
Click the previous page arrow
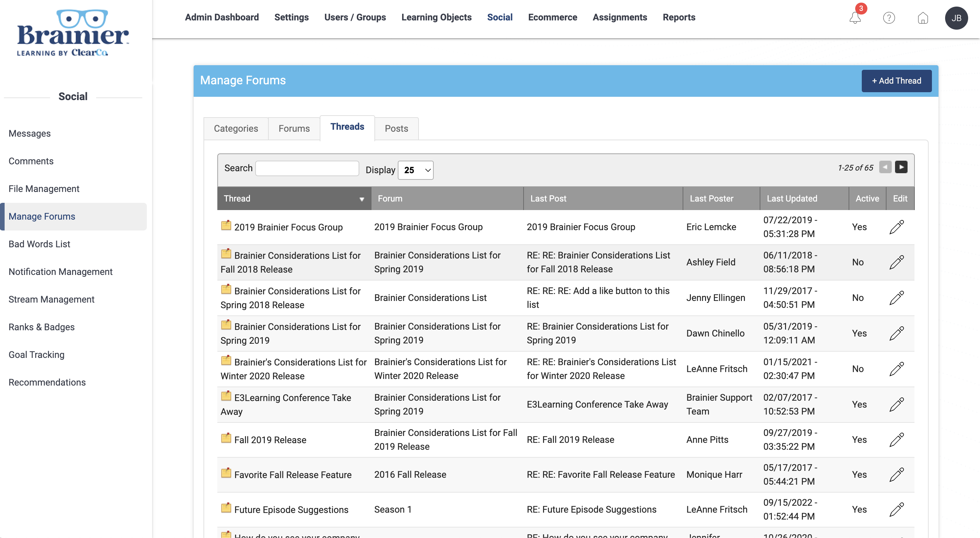pos(885,167)
